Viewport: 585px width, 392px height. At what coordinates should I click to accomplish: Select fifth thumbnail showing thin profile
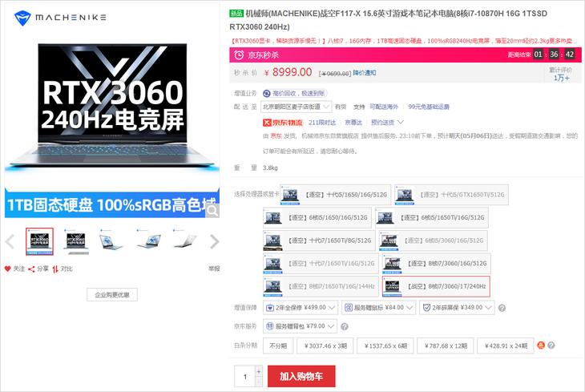(185, 241)
